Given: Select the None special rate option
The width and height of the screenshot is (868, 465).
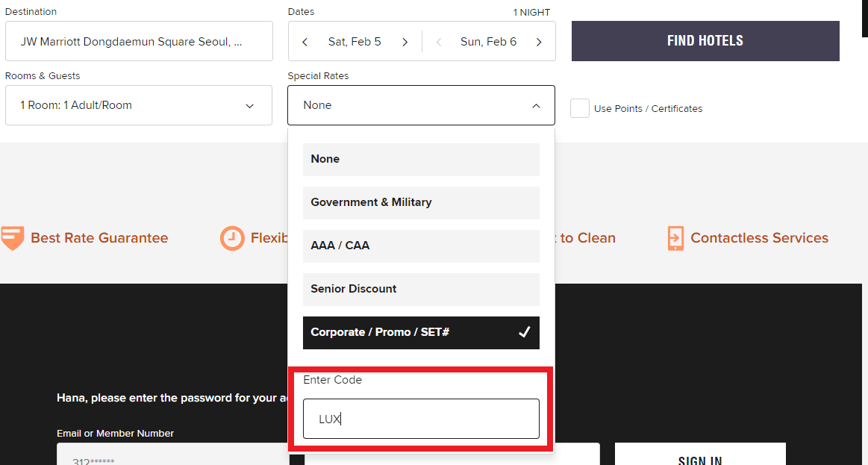Looking at the screenshot, I should tap(421, 160).
